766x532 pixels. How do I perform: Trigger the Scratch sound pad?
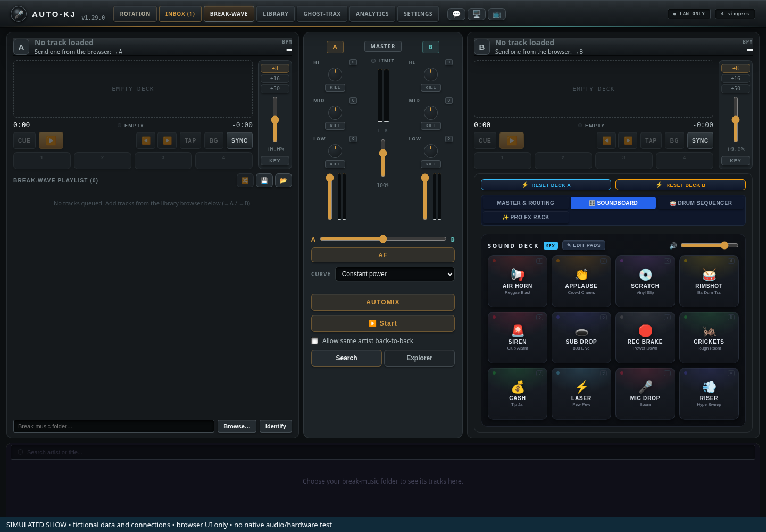tap(645, 281)
